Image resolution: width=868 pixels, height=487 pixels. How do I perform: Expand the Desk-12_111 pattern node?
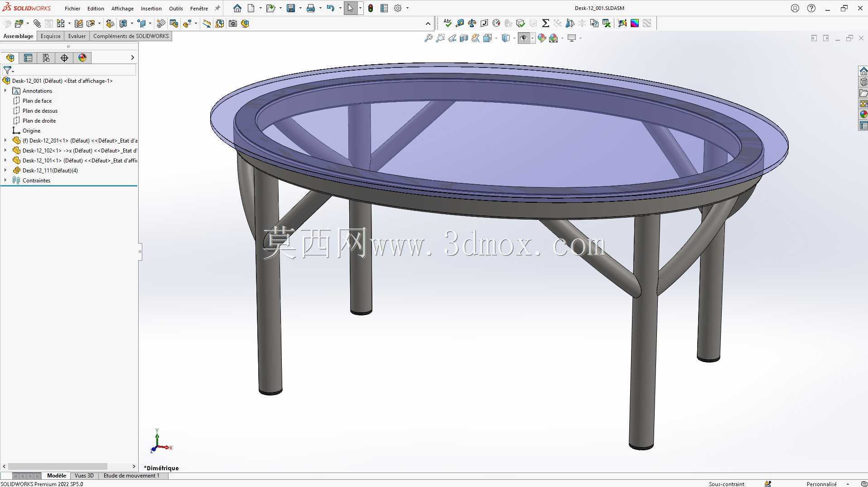[x=5, y=171]
